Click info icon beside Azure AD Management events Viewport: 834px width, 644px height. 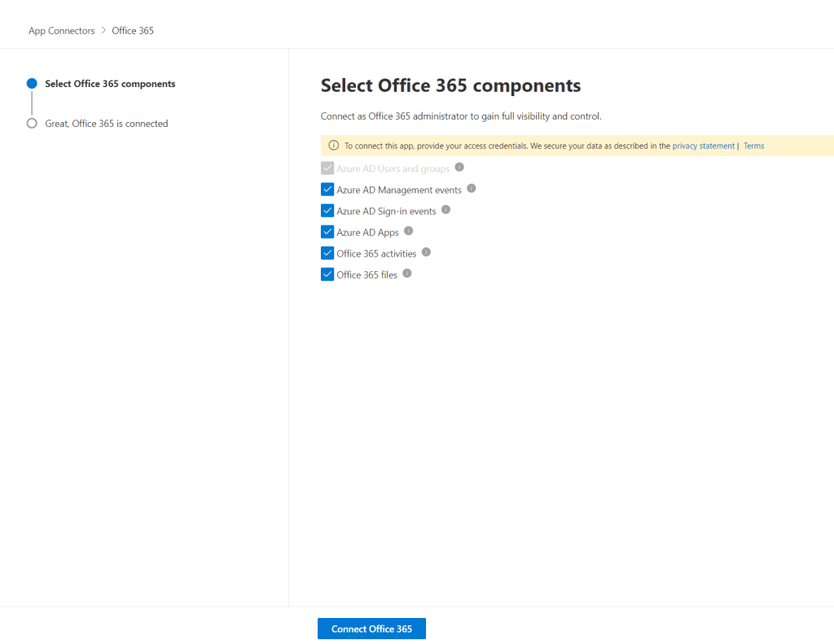coord(472,189)
